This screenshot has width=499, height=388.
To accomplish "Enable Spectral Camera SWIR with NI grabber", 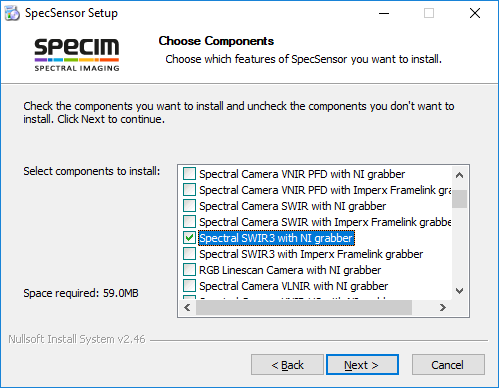I will pyautogui.click(x=189, y=206).
